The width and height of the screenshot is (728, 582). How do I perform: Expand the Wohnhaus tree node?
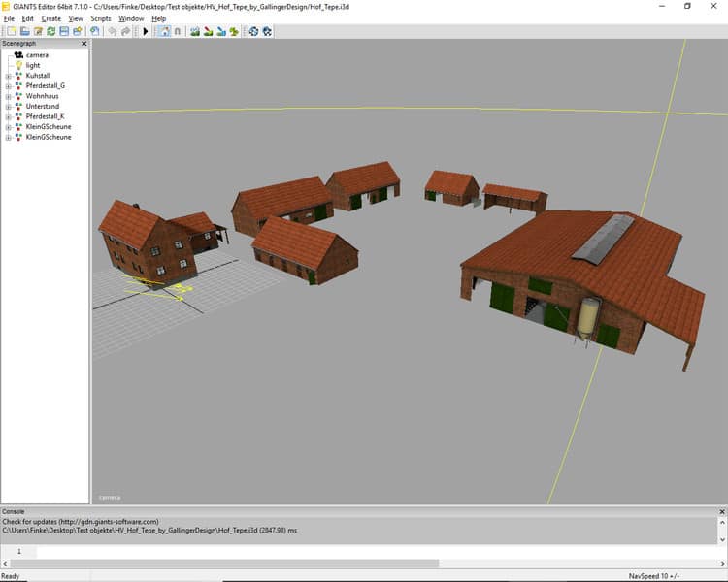click(x=8, y=96)
